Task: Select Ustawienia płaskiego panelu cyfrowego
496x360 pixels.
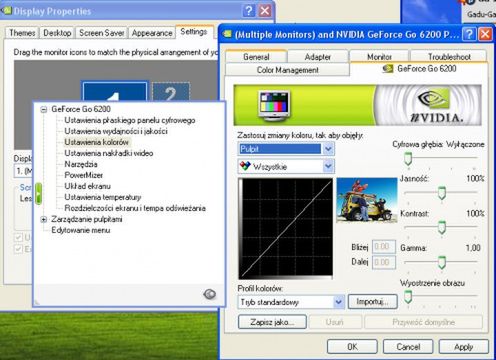Action: 130,120
